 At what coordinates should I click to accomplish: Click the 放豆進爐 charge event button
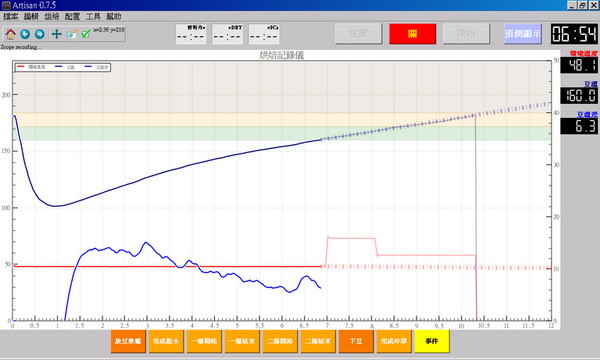[x=128, y=341]
